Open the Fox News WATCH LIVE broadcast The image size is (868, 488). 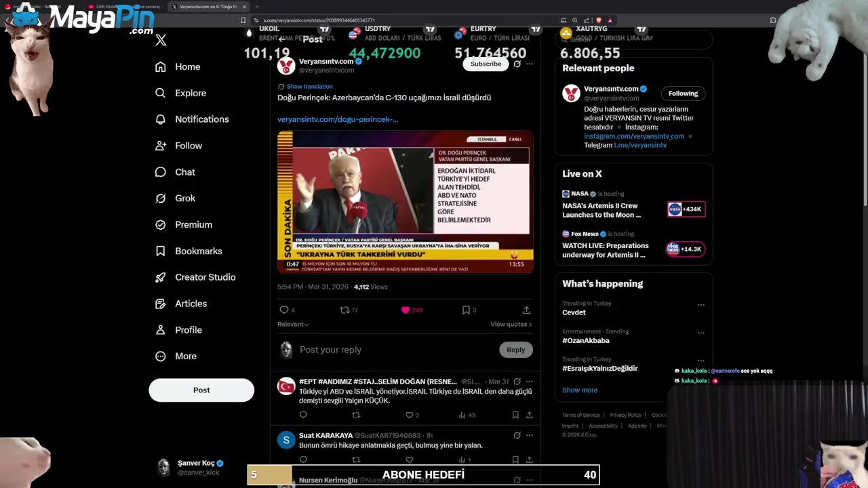[x=605, y=250]
